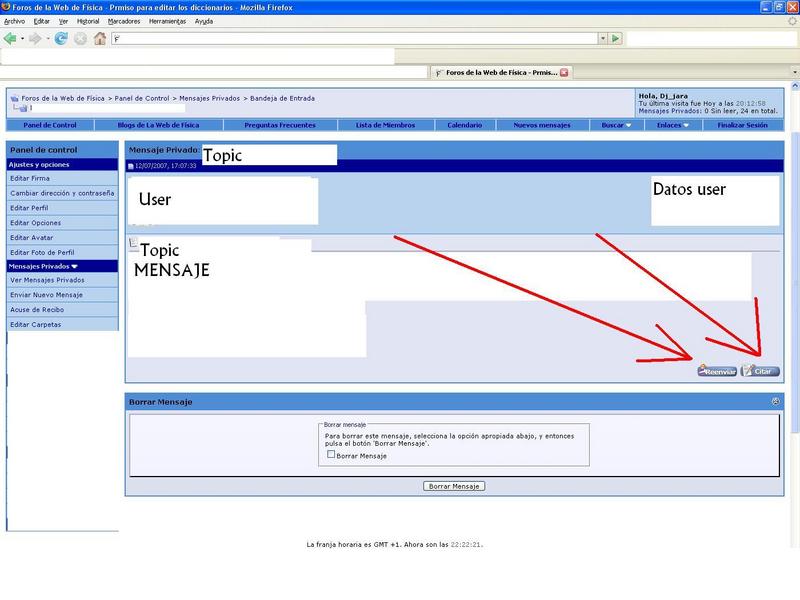Open Editar Firma in the sidebar
The image size is (800, 600).
click(x=30, y=178)
